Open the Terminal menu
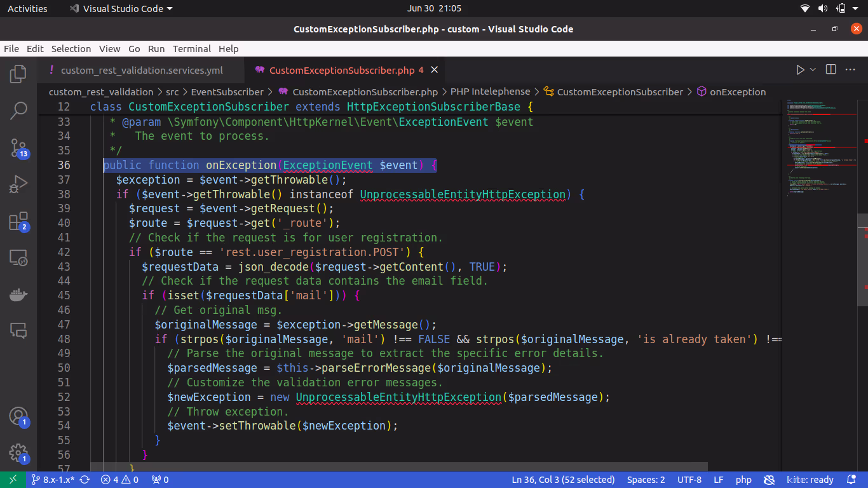 tap(192, 48)
